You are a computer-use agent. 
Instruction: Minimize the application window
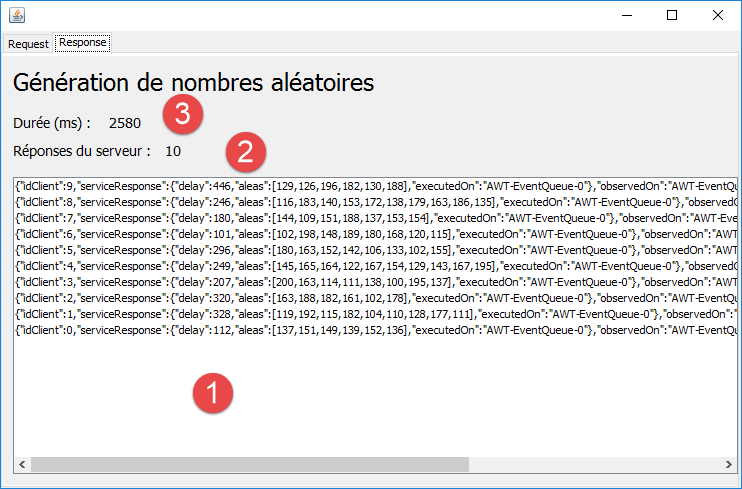pos(625,16)
